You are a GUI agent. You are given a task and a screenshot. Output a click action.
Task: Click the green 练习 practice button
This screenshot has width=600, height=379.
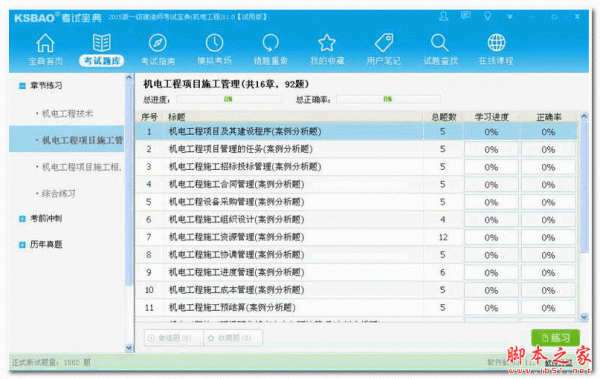(555, 338)
